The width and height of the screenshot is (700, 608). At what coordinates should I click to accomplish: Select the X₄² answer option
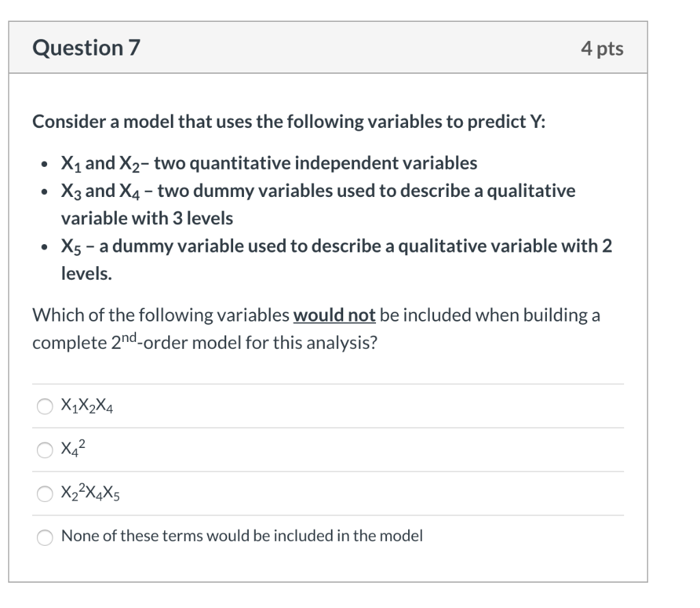44,449
